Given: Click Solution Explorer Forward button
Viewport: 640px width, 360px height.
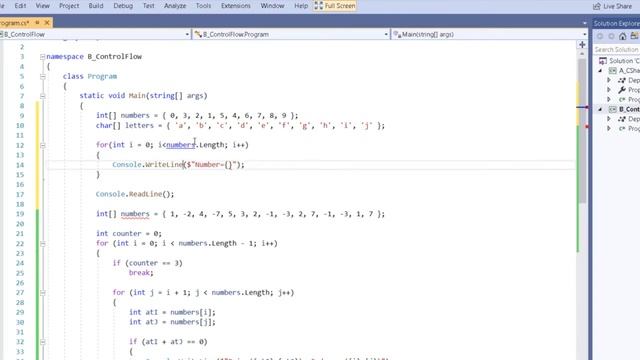Looking at the screenshot, I should click(x=611, y=36).
